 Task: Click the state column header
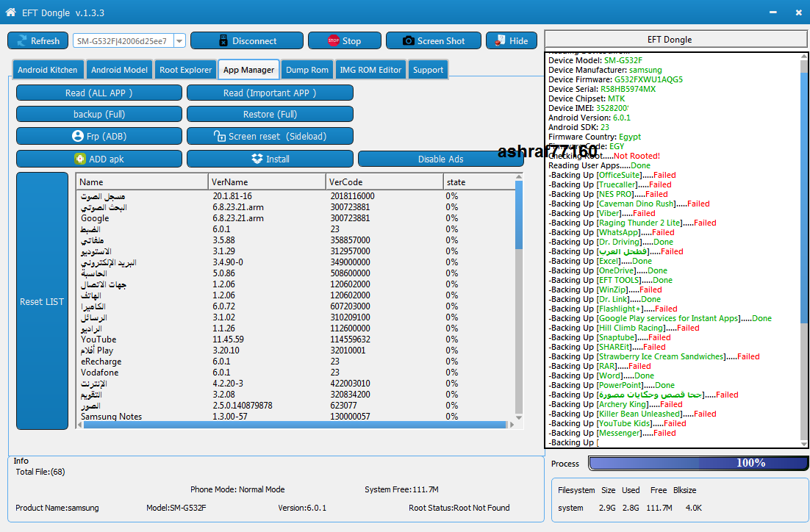pos(479,182)
